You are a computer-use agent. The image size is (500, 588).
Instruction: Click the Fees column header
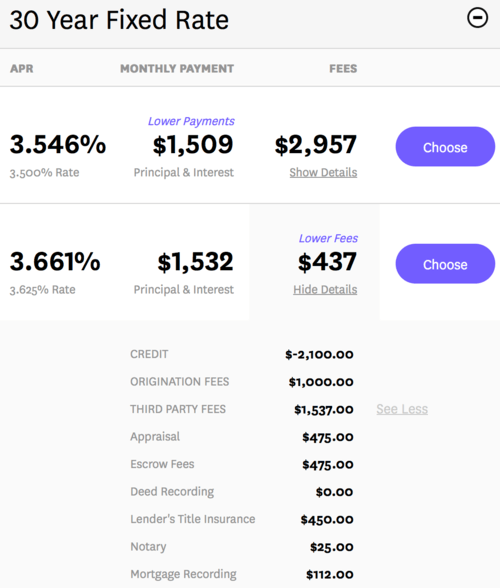point(343,69)
